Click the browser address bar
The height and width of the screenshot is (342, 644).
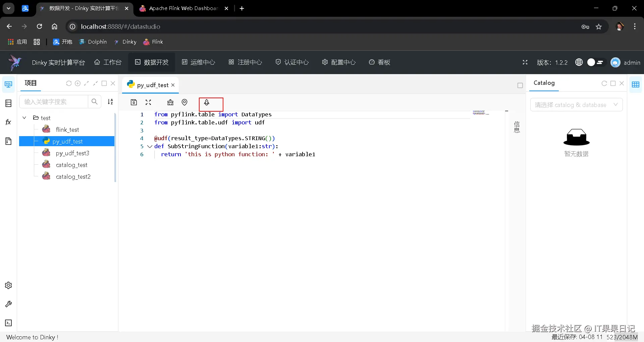pos(322,26)
